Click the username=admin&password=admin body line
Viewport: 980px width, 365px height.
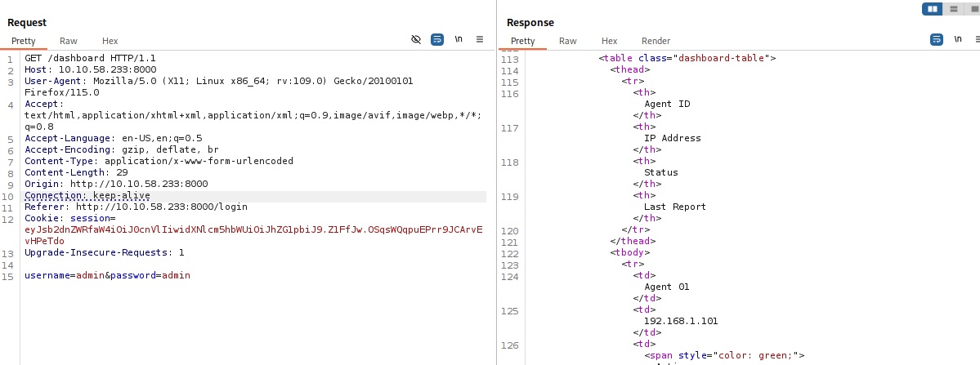[x=108, y=275]
